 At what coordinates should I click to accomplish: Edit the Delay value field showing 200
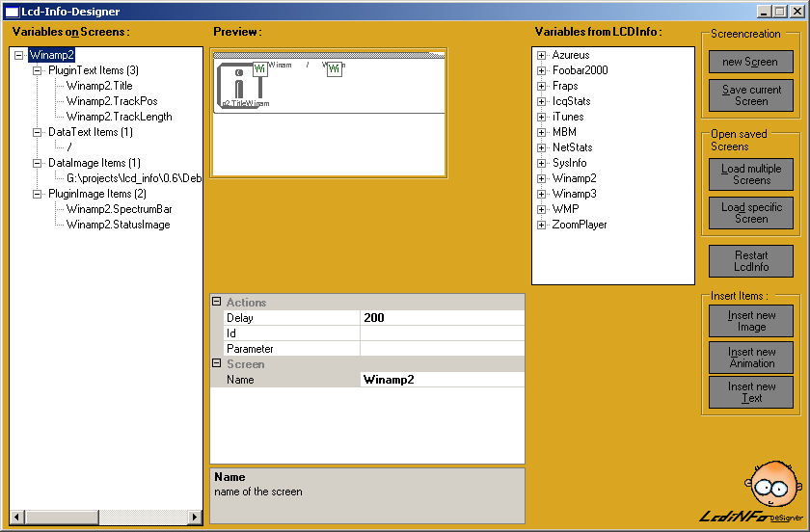click(x=443, y=318)
